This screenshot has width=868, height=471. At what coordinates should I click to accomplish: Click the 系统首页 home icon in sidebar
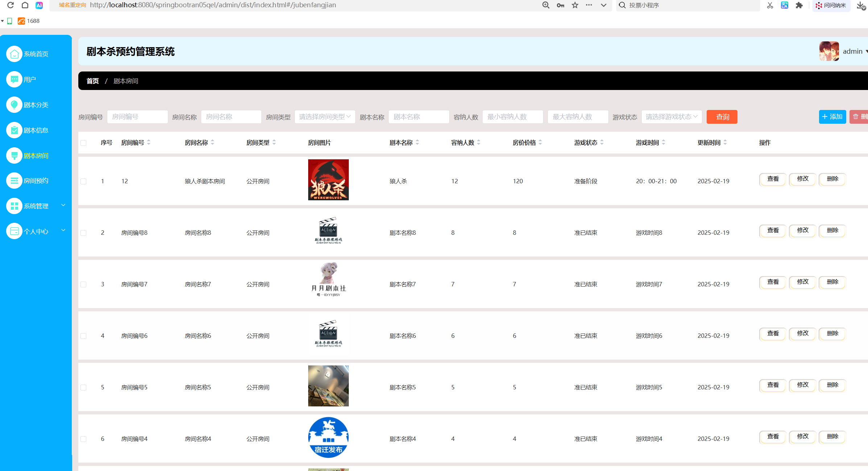14,54
